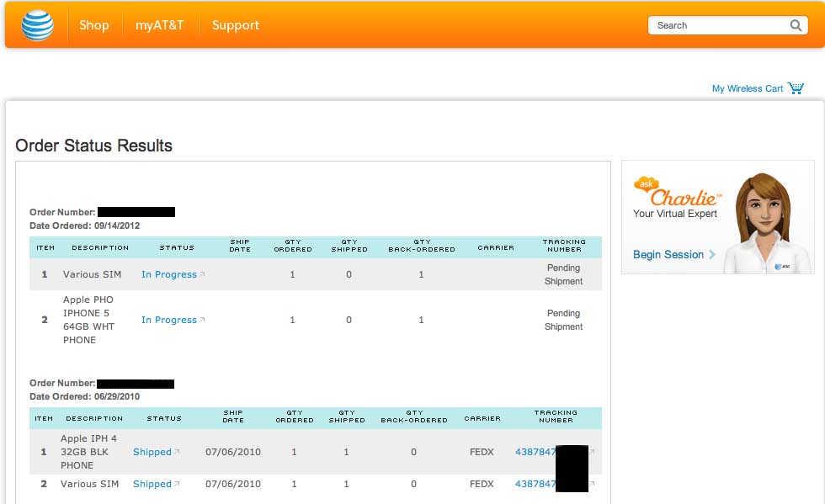Select 'Date Ordered: 06/29/2010' text

[x=85, y=396]
